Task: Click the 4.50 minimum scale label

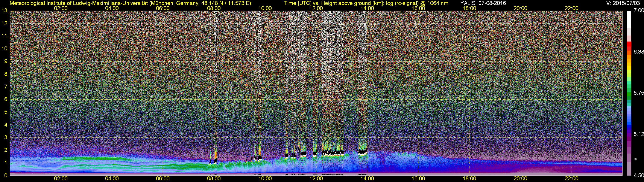Action: pos(638,176)
